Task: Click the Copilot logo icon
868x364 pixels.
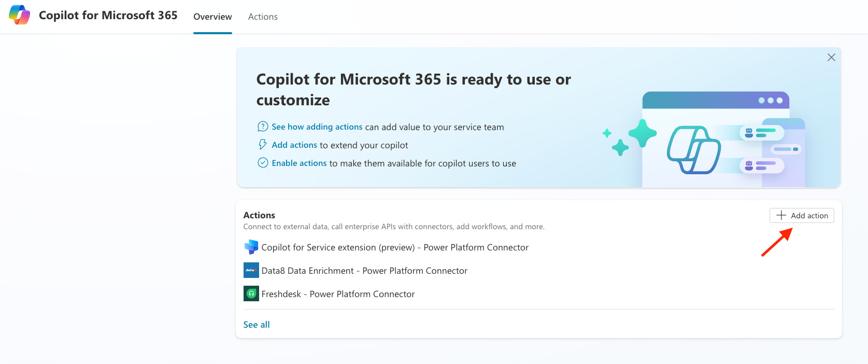Action: tap(20, 15)
